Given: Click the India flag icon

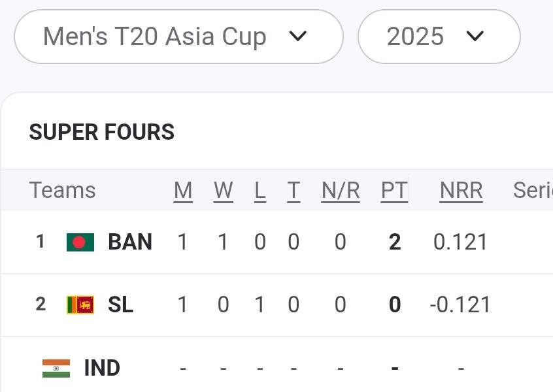Looking at the screenshot, I should pos(56,368).
